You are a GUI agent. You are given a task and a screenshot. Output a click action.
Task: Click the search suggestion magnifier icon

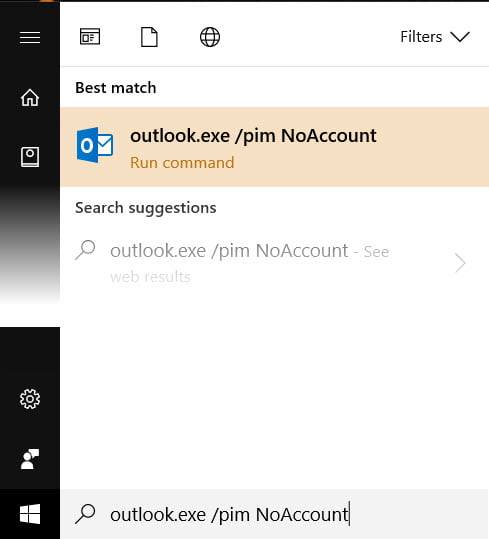[85, 249]
